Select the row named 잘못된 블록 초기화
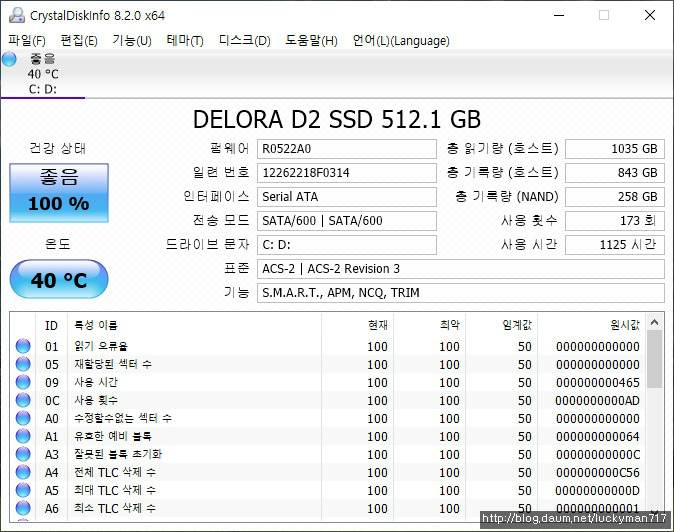This screenshot has height=532, width=674. (328, 455)
